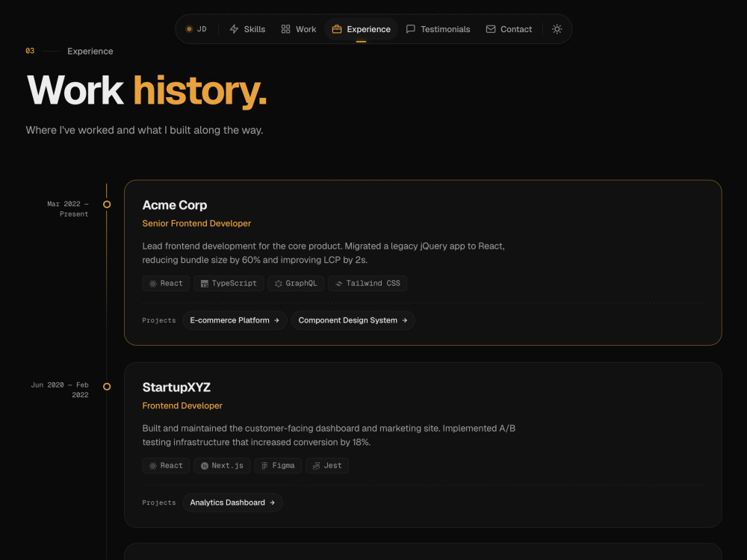The height and width of the screenshot is (560, 747).
Task: Click the Jun 2020 – Feb 2022 date
Action: point(60,390)
